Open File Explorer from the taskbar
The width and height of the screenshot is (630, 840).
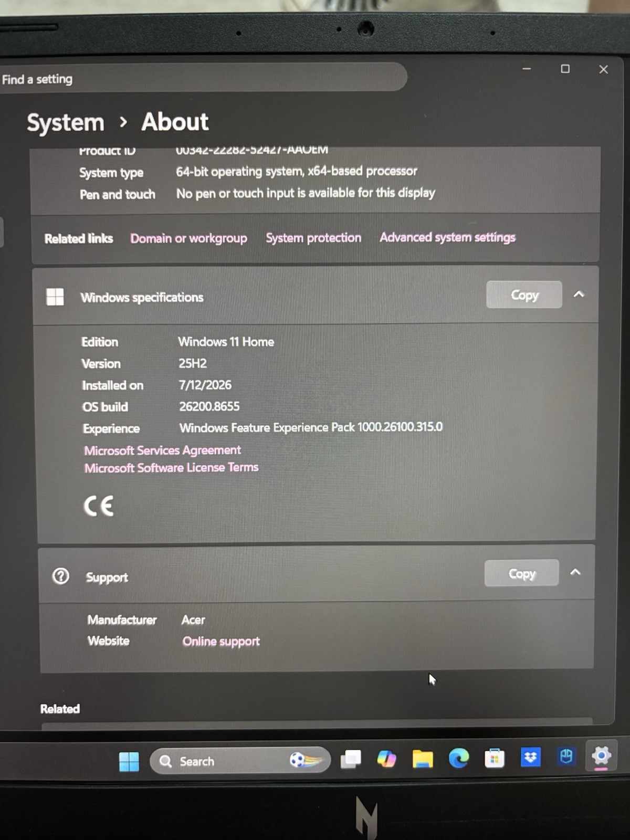click(423, 759)
